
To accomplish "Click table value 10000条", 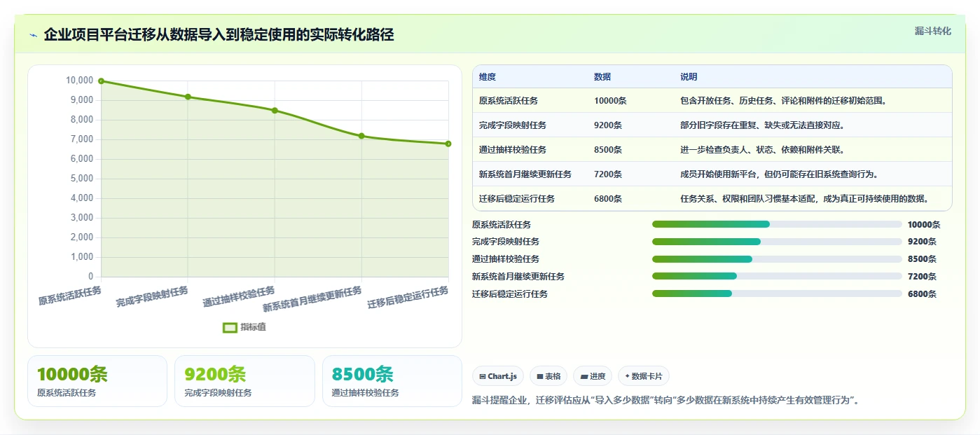I will pyautogui.click(x=610, y=101).
